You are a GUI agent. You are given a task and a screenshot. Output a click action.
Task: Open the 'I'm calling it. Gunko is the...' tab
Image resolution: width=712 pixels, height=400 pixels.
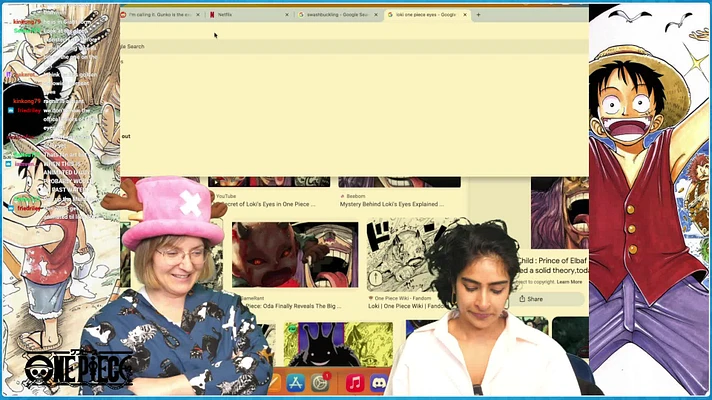[160, 15]
